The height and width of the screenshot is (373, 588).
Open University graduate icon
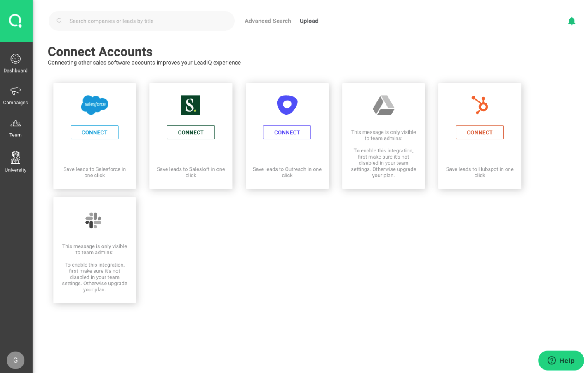point(16,157)
